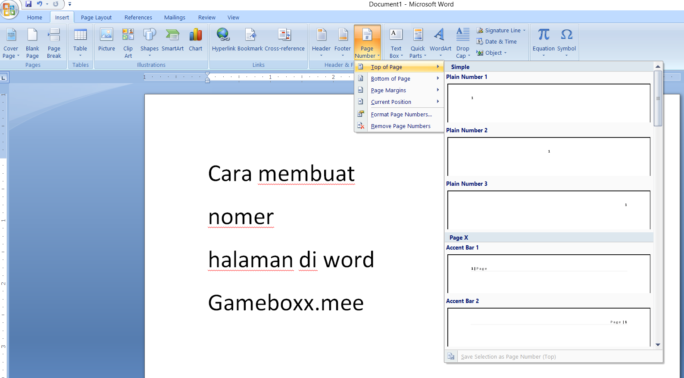Click gallery scrollbar down arrow
The image size is (684, 378).
pos(658,344)
